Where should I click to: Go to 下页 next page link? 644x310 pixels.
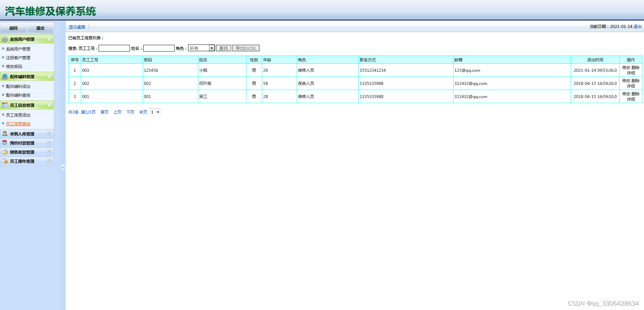tap(130, 112)
